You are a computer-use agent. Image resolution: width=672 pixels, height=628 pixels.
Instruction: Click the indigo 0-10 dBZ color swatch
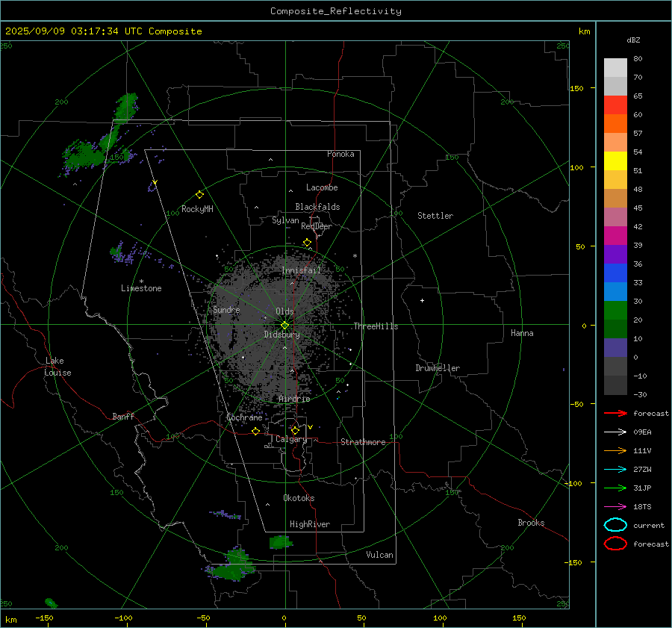pos(615,348)
